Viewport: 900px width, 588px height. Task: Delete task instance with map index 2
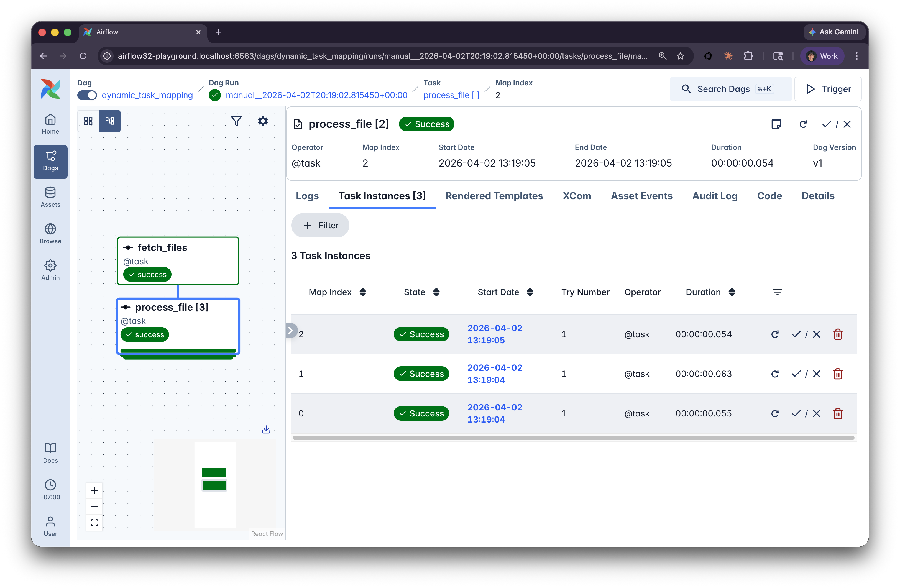pos(838,334)
